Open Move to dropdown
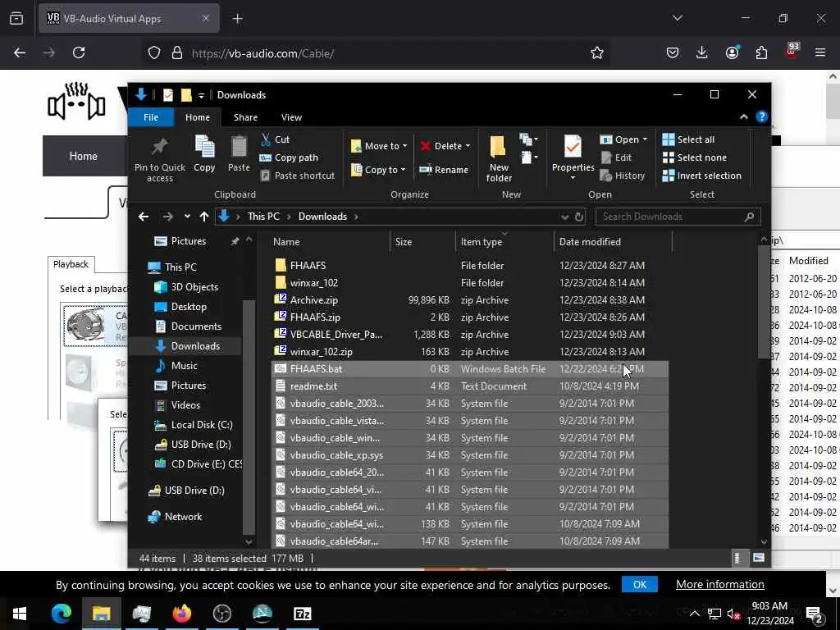The height and width of the screenshot is (630, 840). point(379,146)
